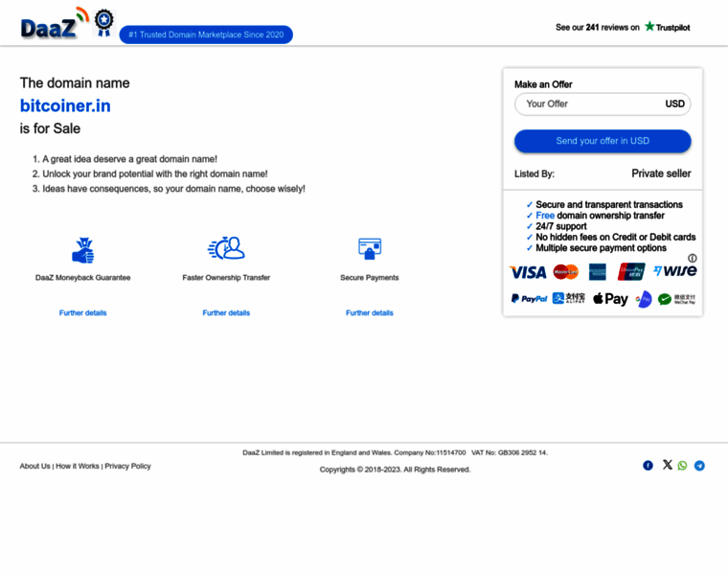This screenshot has width=728, height=575.
Task: Open Further details under Secure Payments
Action: pyautogui.click(x=370, y=313)
